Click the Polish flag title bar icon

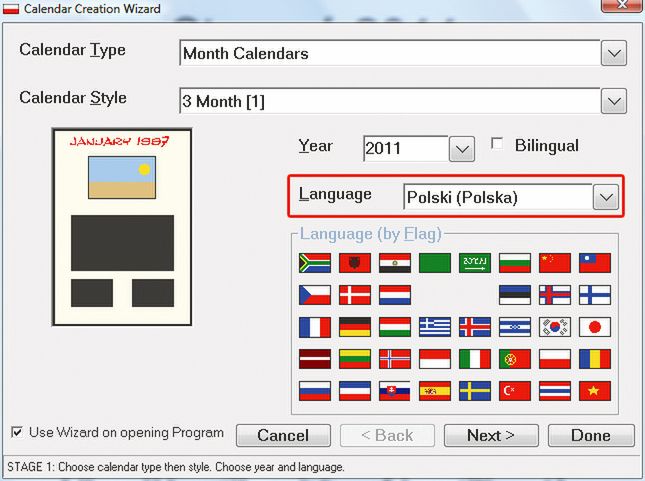(11, 8)
